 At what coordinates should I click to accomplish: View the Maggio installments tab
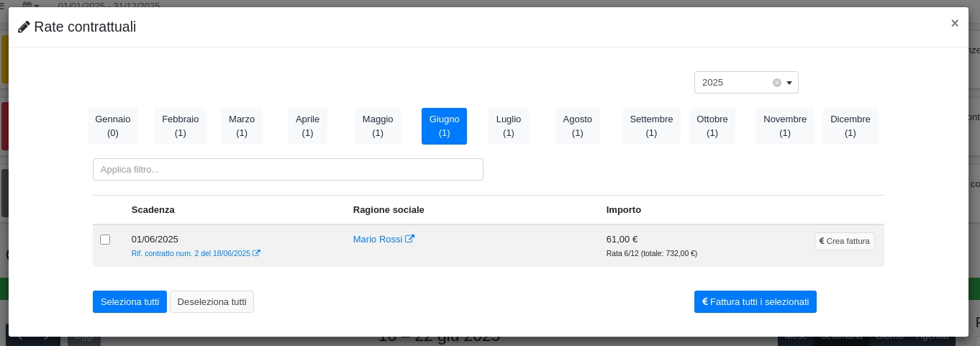[378, 126]
